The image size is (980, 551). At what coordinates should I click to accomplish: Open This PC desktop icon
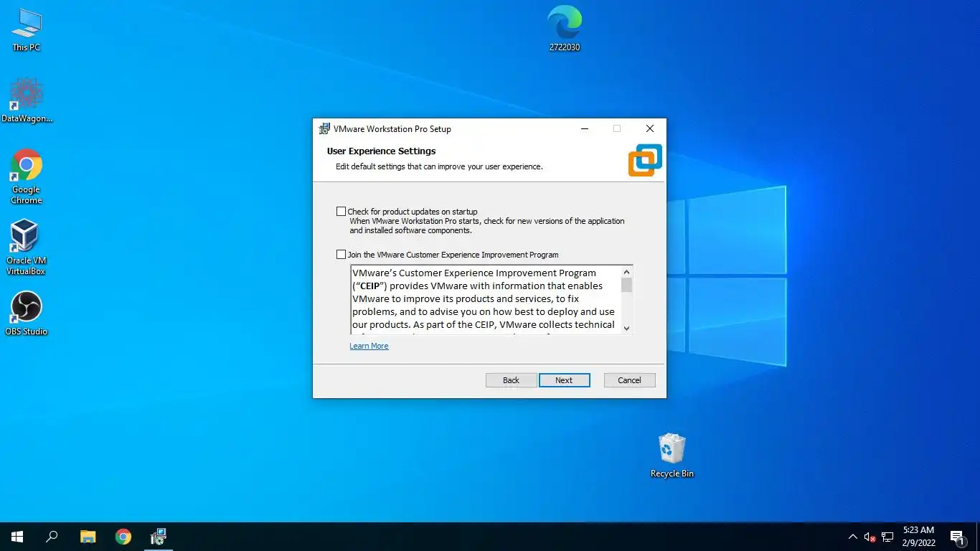pos(27,29)
